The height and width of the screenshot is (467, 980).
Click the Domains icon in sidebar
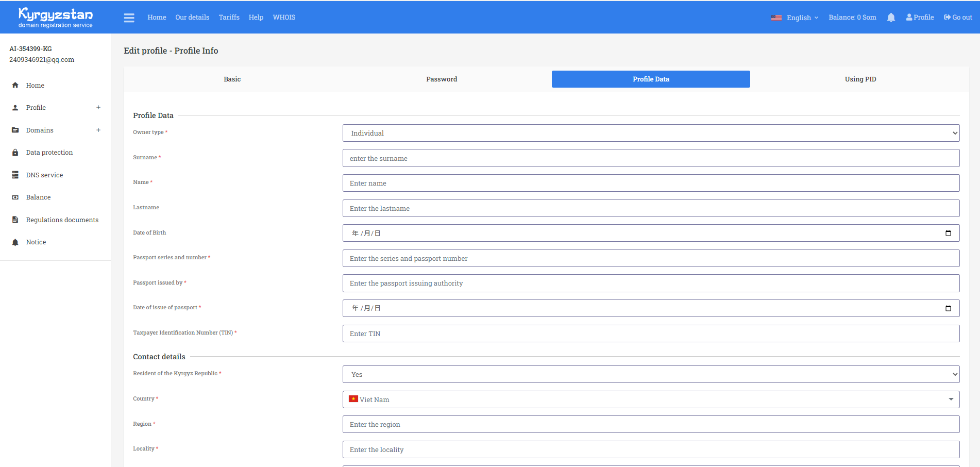(15, 130)
